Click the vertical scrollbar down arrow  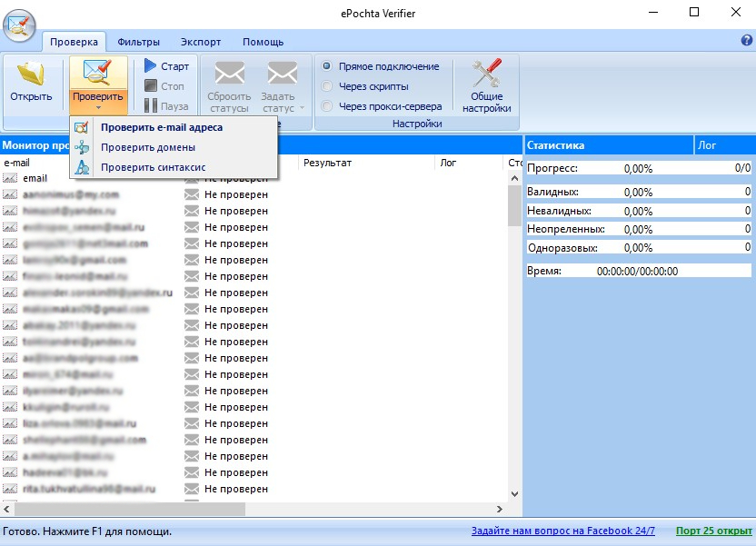click(x=514, y=494)
